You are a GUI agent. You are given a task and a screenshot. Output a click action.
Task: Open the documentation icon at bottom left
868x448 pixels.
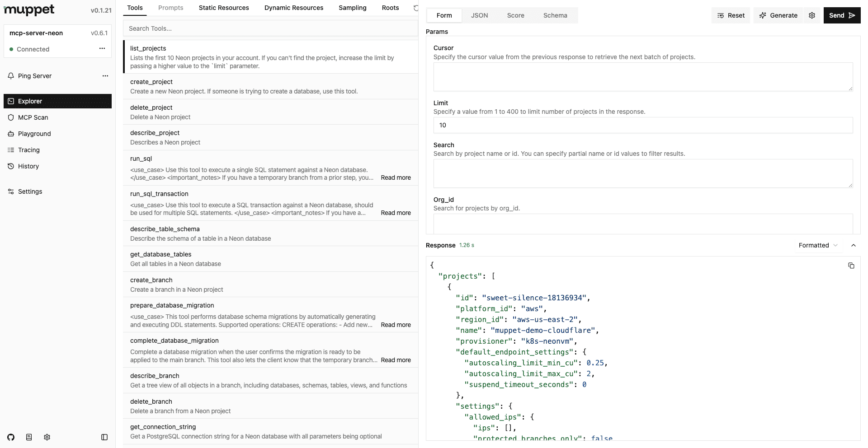coord(28,437)
